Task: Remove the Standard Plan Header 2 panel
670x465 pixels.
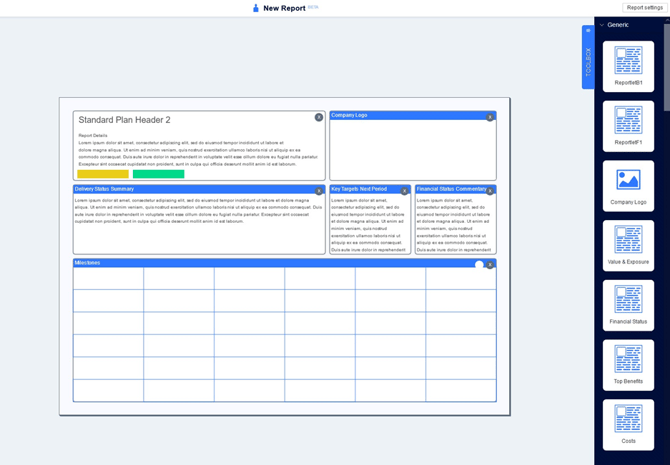Action: (x=319, y=117)
